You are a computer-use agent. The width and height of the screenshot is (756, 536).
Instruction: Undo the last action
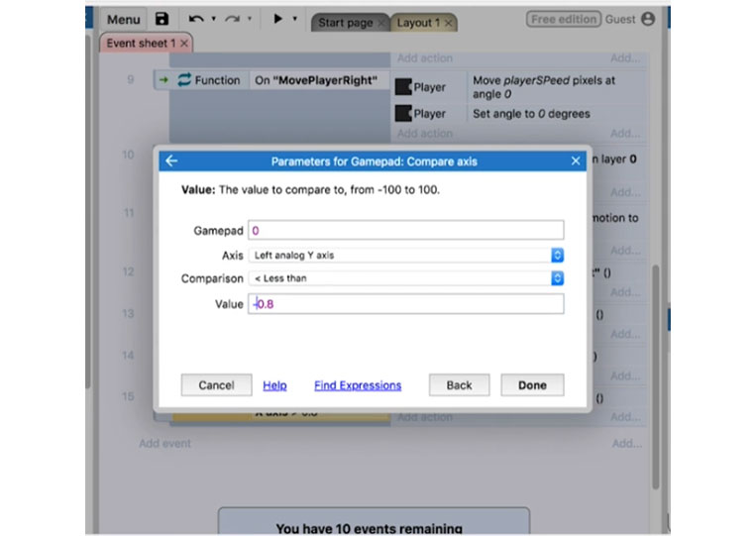(x=196, y=19)
